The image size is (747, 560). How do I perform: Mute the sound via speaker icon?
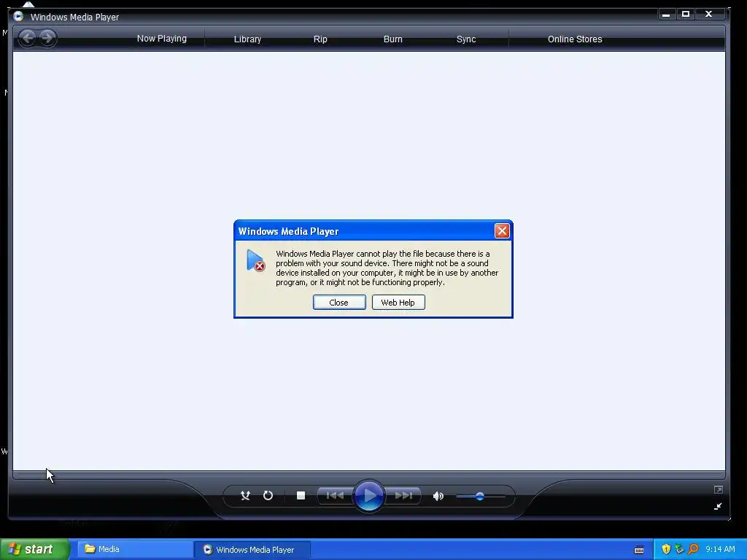click(x=438, y=496)
